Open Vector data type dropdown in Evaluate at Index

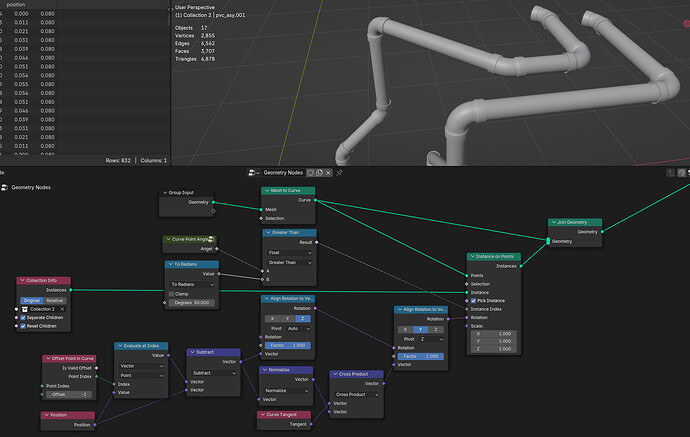tap(141, 366)
